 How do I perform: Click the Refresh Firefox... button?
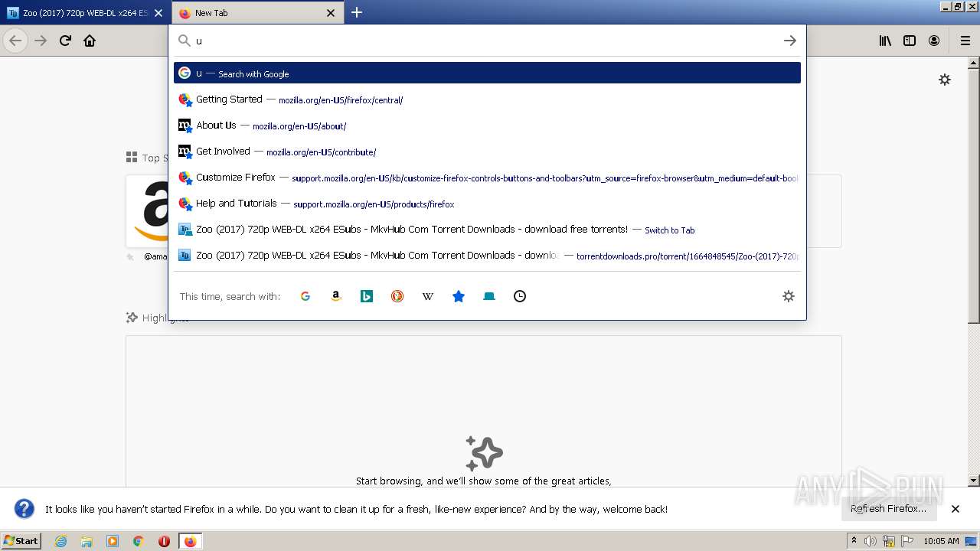click(x=888, y=509)
